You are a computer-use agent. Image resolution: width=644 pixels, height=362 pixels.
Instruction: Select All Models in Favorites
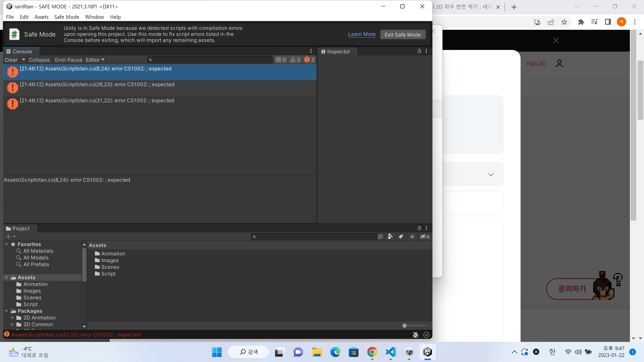(36, 258)
